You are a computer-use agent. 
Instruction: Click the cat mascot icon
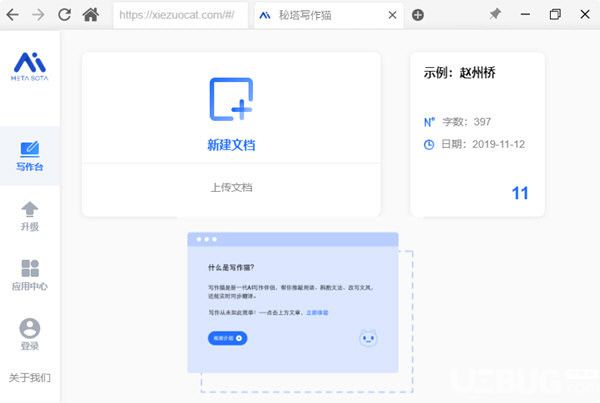(368, 338)
